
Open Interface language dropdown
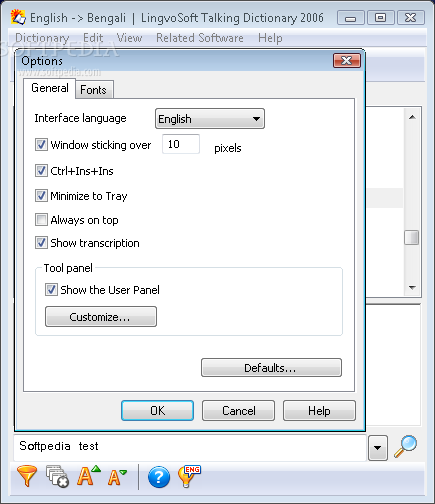coord(210,119)
